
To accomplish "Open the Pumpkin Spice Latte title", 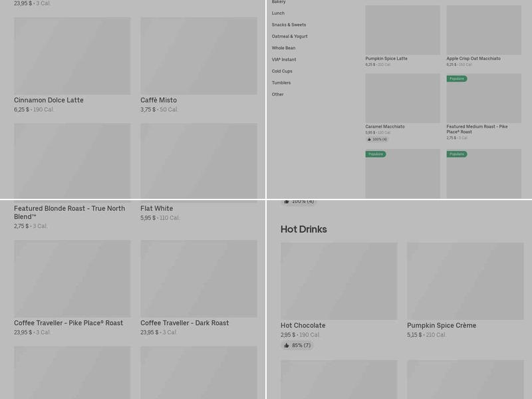I will tap(386, 59).
